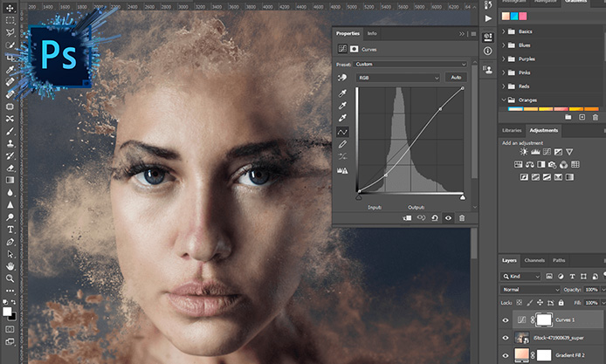Toggle lock image pixels brush icon
Image resolution: width=606 pixels, height=364 pixels.
pos(530,303)
